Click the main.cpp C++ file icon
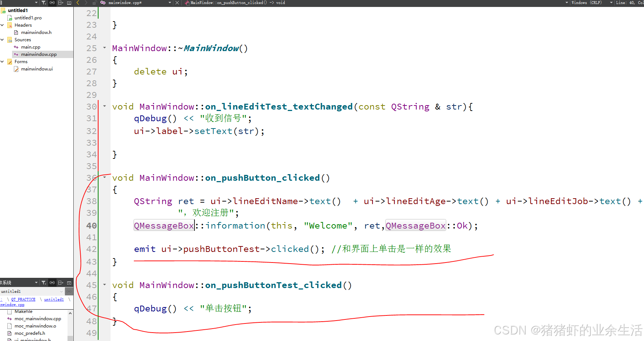Viewport: 644px width, 341px height. click(16, 47)
